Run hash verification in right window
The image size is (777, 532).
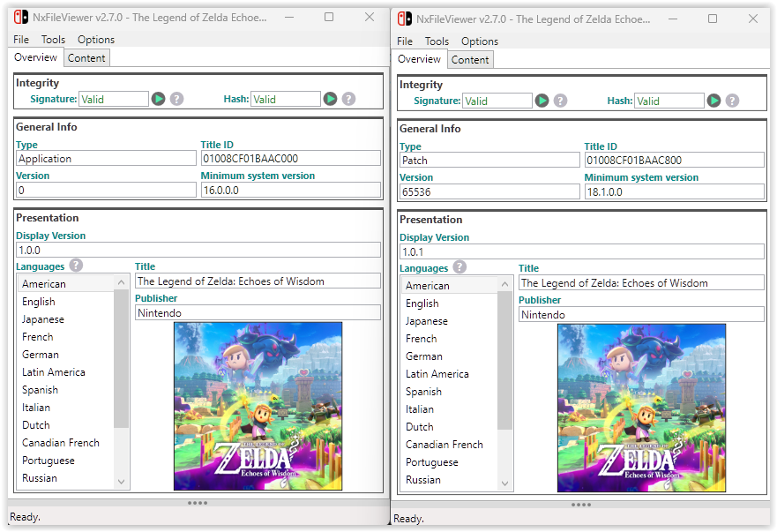713,101
